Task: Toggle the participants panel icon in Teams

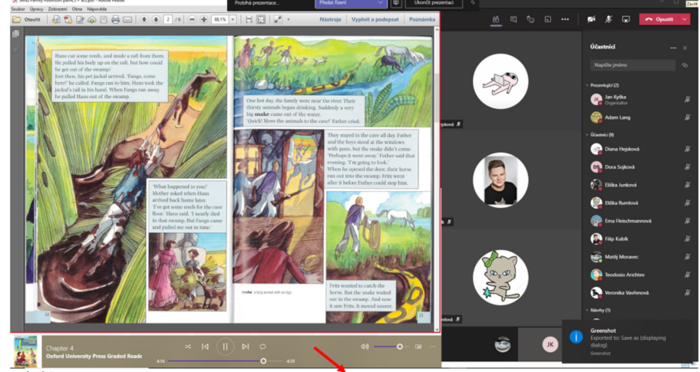Action: [x=496, y=20]
